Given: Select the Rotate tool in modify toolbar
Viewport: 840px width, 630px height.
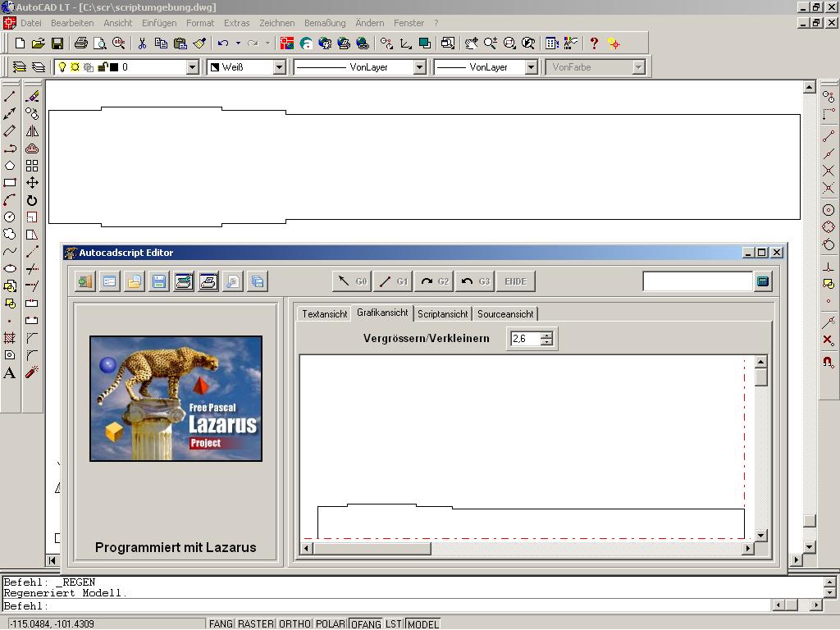Looking at the screenshot, I should pos(32,200).
